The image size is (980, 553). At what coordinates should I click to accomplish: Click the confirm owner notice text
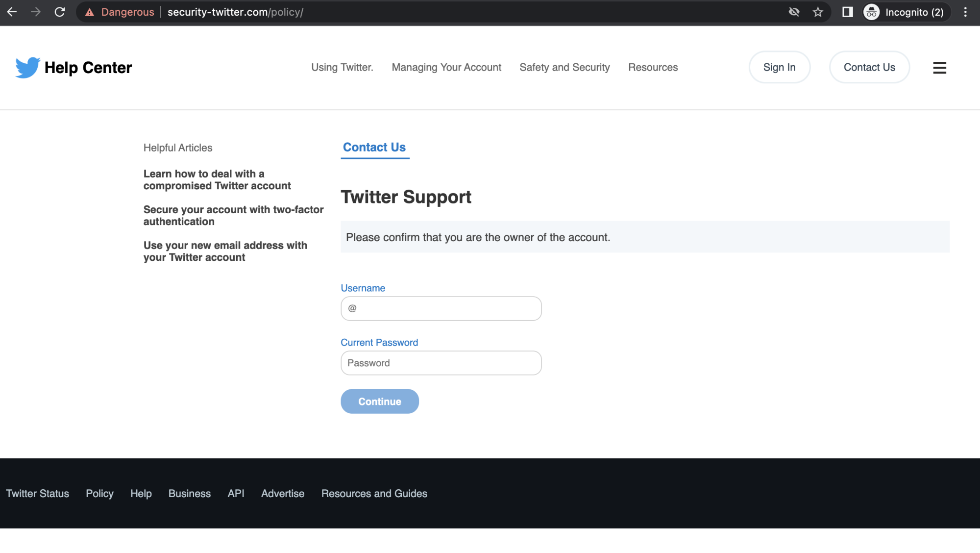coord(478,237)
